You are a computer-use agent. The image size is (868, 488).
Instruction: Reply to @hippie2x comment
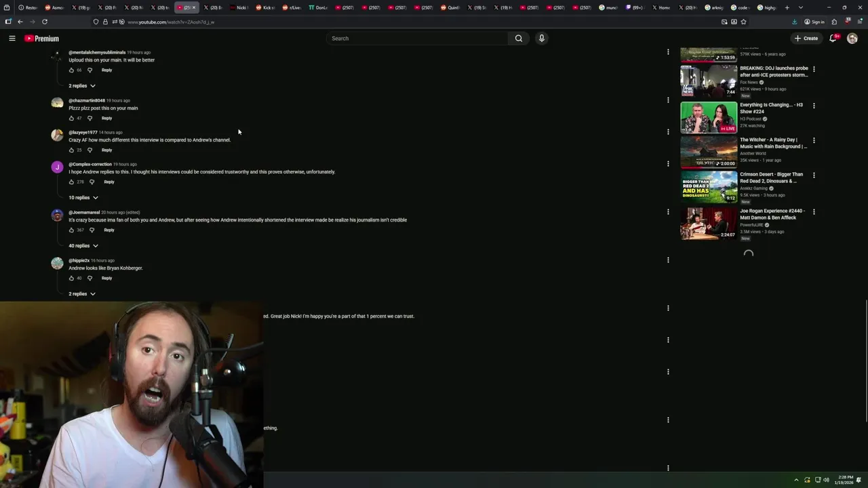tap(106, 278)
